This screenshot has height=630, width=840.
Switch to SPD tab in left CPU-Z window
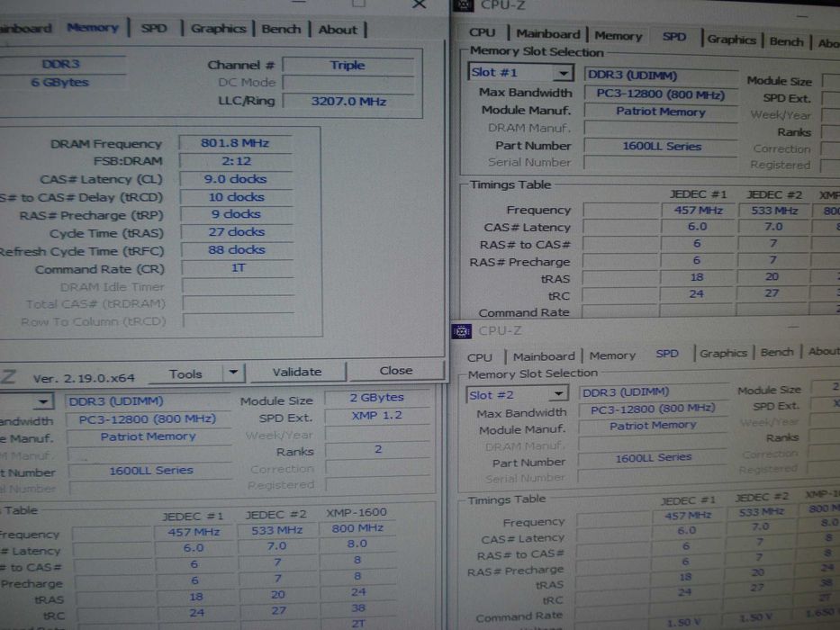coord(154,29)
